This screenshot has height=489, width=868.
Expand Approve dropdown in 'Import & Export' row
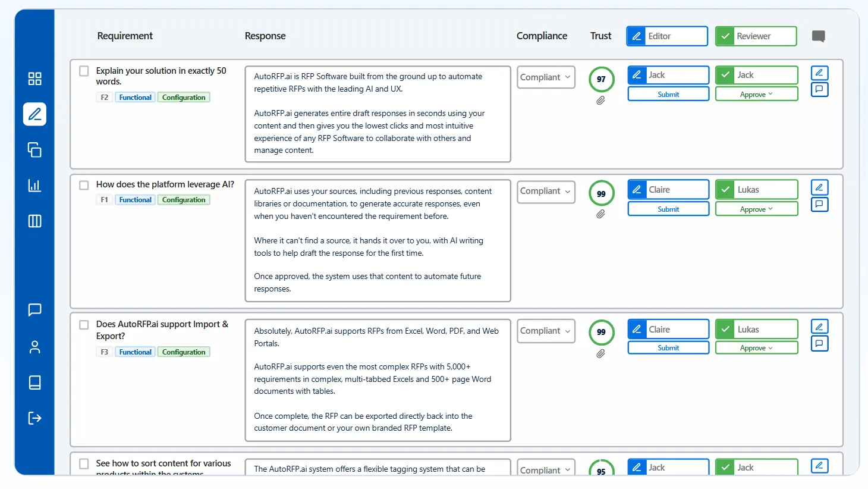tap(756, 347)
